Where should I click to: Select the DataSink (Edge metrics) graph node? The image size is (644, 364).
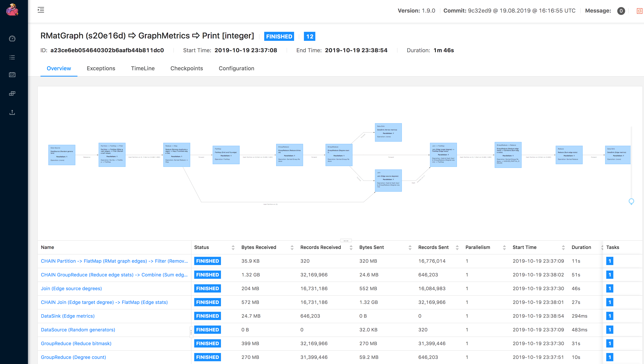[618, 155]
